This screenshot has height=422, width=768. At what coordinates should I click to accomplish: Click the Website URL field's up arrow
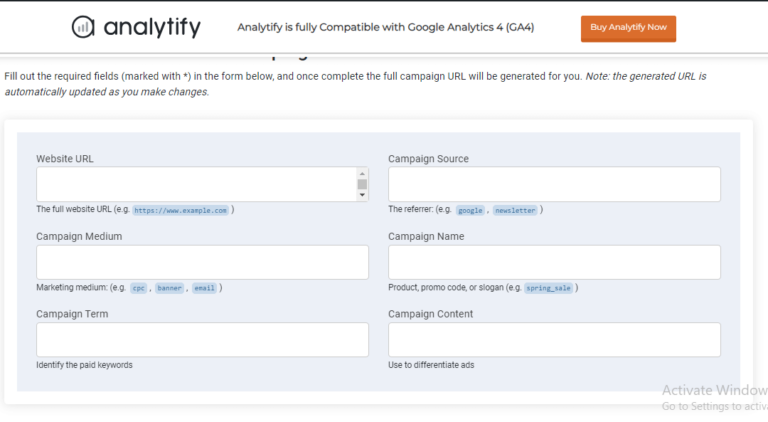pos(362,172)
